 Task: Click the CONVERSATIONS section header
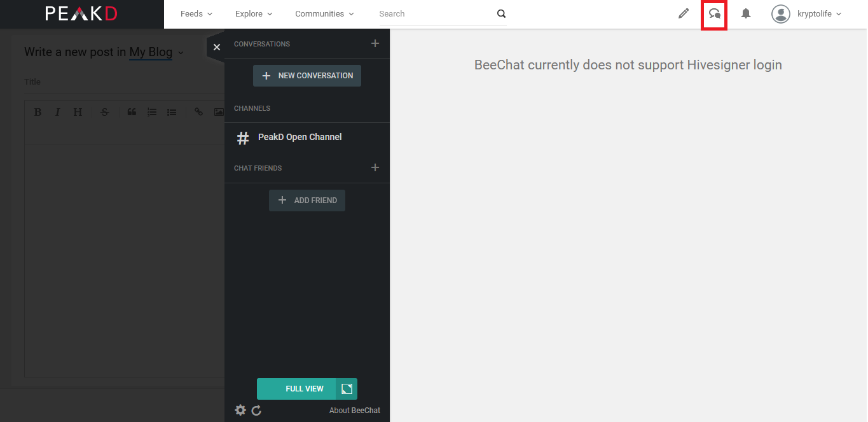click(x=262, y=44)
